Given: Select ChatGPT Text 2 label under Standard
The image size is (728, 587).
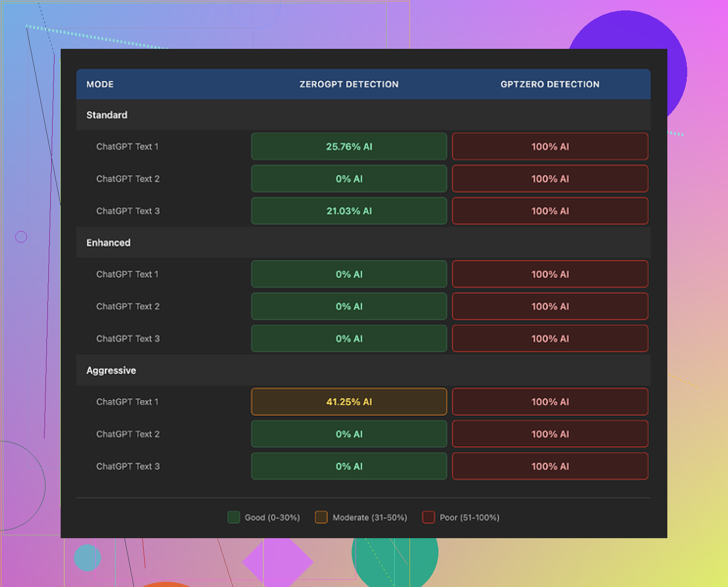Looking at the screenshot, I should [x=128, y=179].
